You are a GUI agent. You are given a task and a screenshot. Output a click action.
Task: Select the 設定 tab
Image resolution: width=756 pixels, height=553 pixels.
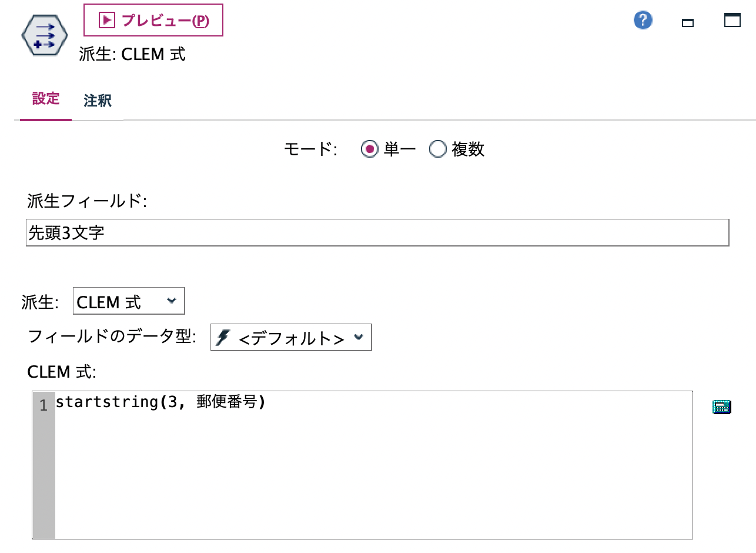point(45,99)
